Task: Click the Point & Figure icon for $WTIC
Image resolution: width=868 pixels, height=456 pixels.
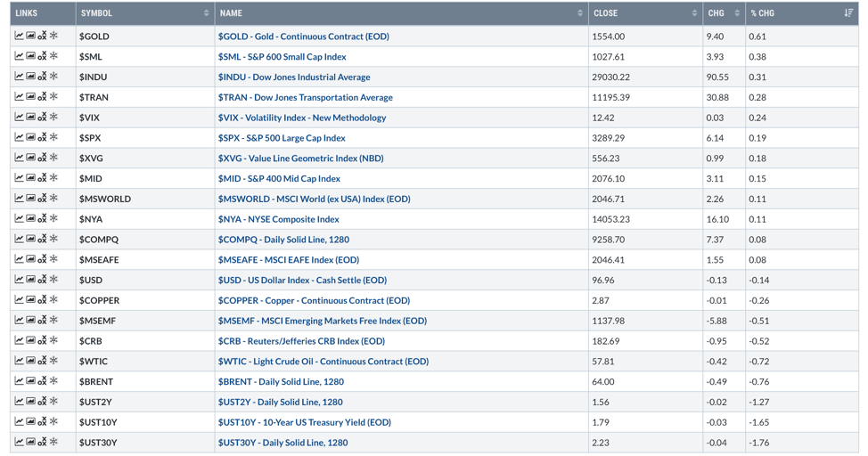Action: [x=42, y=362]
